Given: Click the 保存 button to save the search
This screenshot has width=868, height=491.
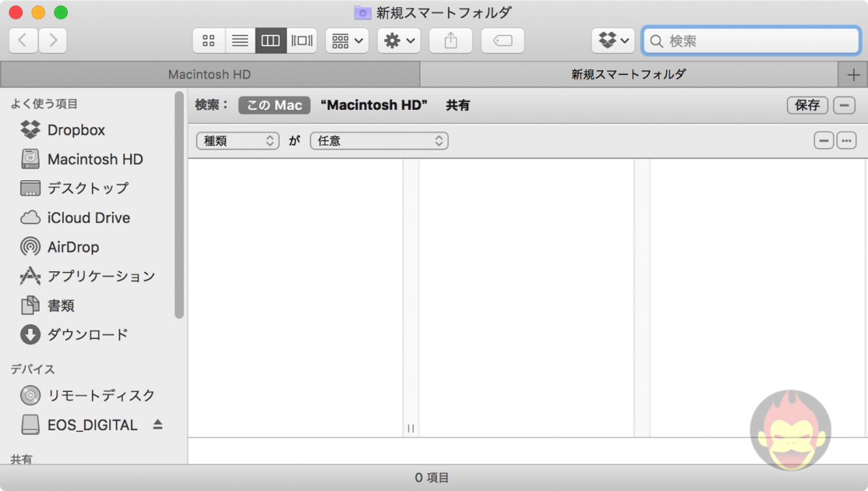Looking at the screenshot, I should (x=806, y=105).
